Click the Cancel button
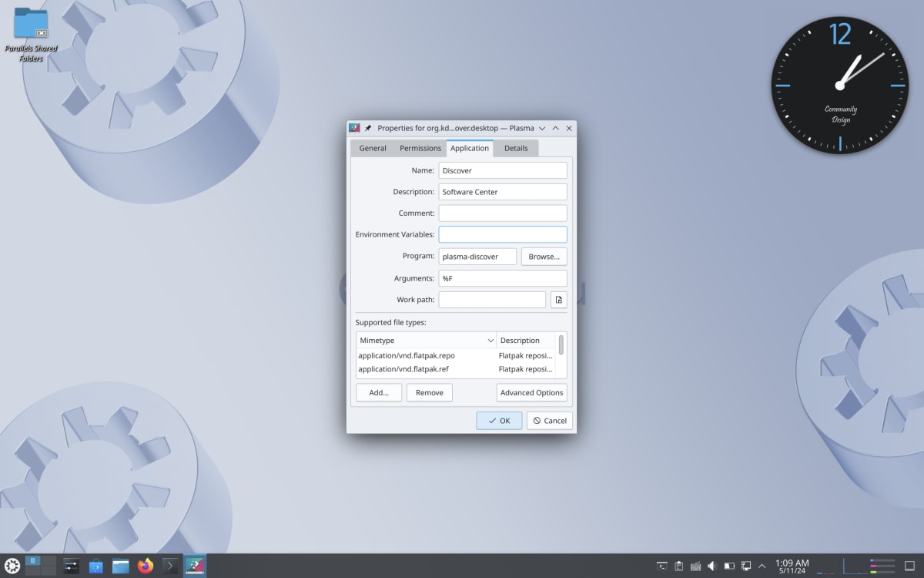 pos(550,421)
